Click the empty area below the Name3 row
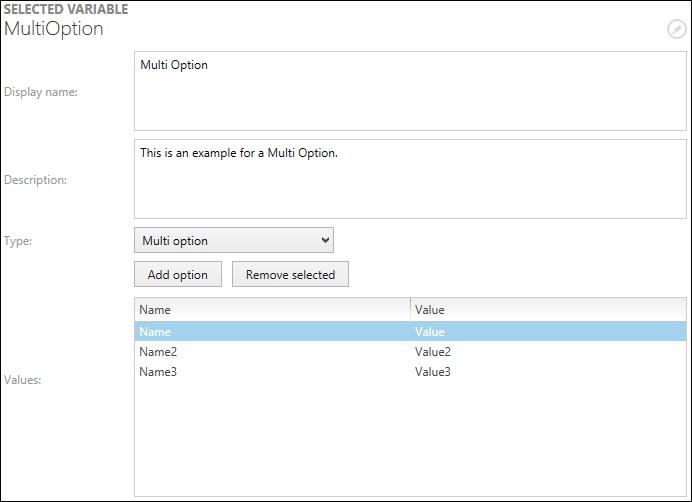The width and height of the screenshot is (692, 502). pos(410,440)
